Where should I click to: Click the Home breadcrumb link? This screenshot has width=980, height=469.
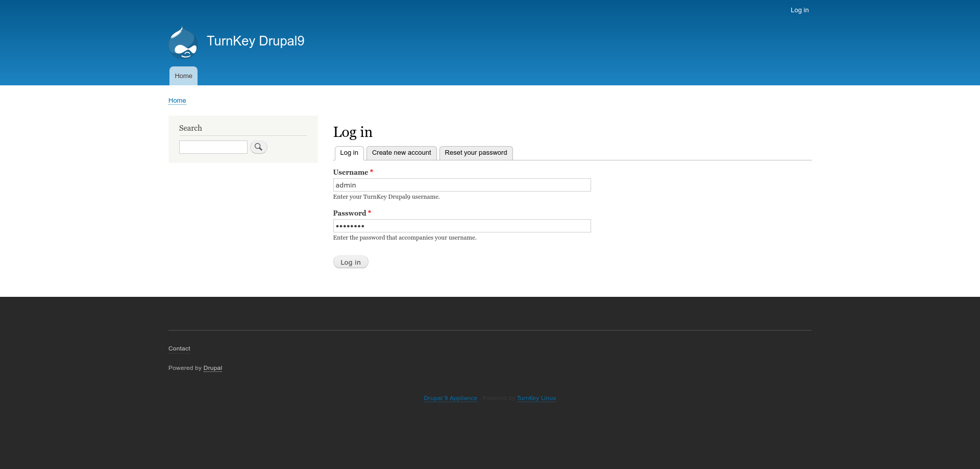click(x=177, y=101)
